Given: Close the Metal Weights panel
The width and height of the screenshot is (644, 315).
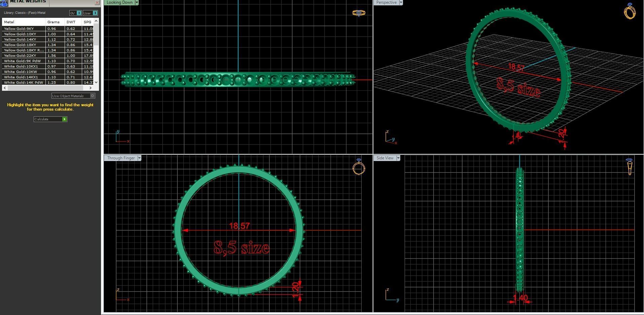Looking at the screenshot, I should 97,2.
